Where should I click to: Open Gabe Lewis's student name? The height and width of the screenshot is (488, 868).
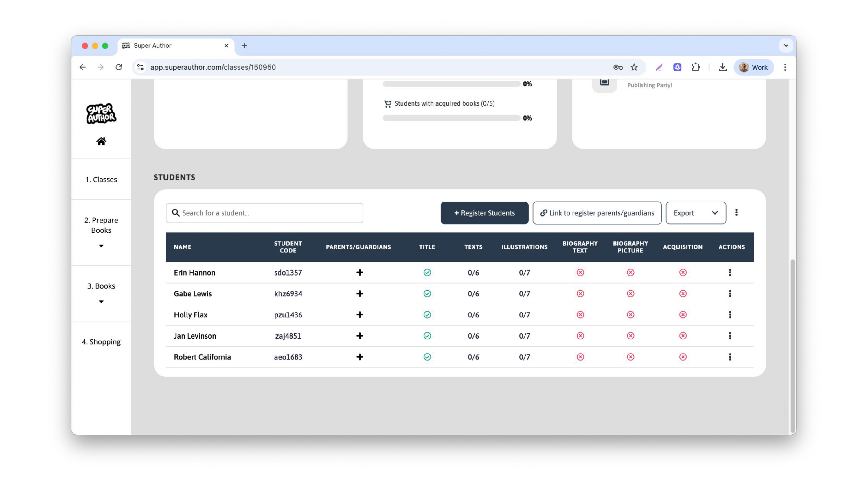click(x=193, y=294)
